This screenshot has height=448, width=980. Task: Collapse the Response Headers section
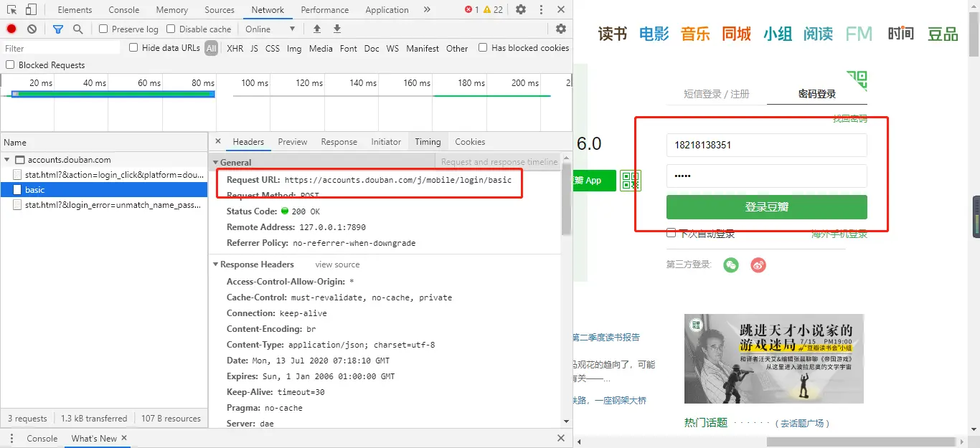coord(215,264)
